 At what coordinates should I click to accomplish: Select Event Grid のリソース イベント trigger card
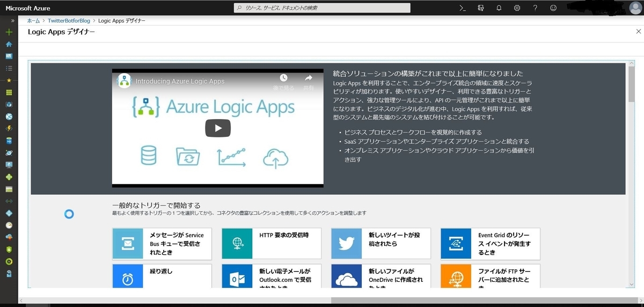(491, 243)
